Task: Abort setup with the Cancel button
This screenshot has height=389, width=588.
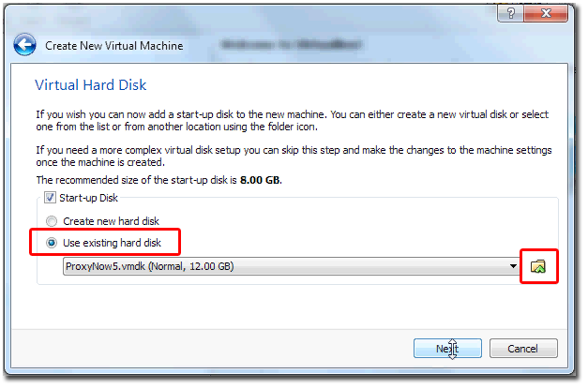Action: click(523, 349)
